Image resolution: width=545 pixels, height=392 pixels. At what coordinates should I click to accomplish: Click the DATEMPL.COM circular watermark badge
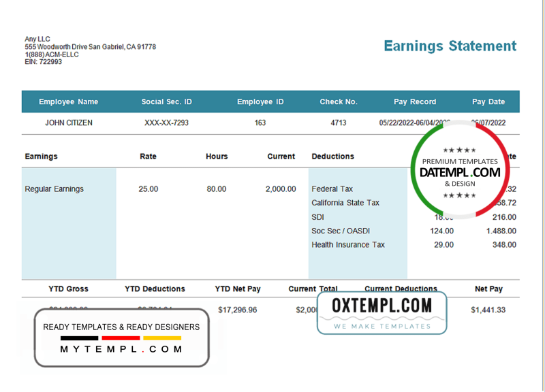460,170
